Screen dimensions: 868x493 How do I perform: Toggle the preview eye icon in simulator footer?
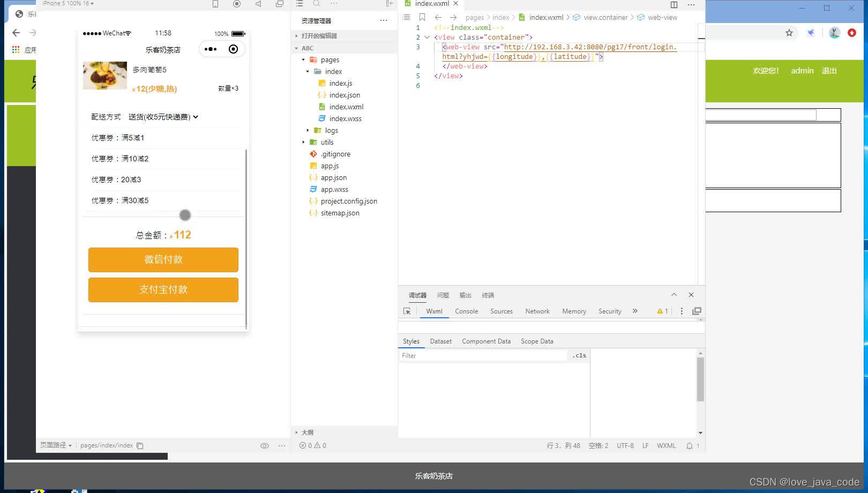click(x=265, y=446)
